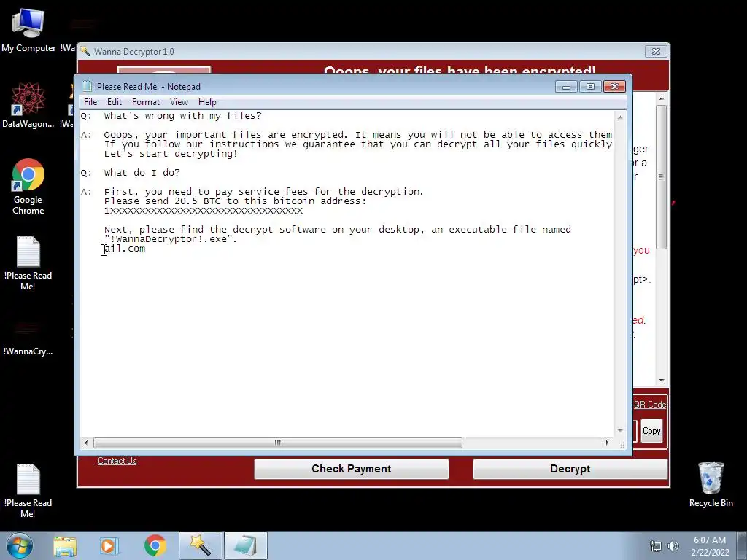Close the Notepad window

tap(614, 87)
